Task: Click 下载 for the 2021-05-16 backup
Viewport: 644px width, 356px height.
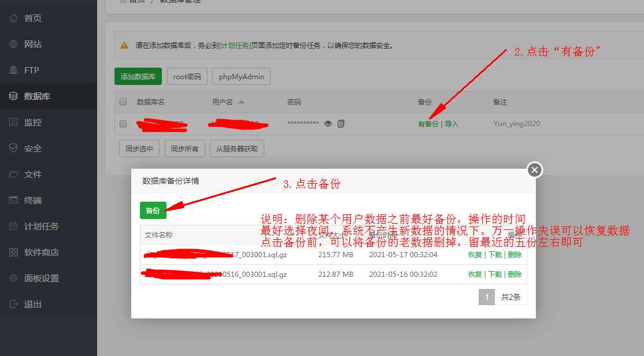Action: [495, 275]
